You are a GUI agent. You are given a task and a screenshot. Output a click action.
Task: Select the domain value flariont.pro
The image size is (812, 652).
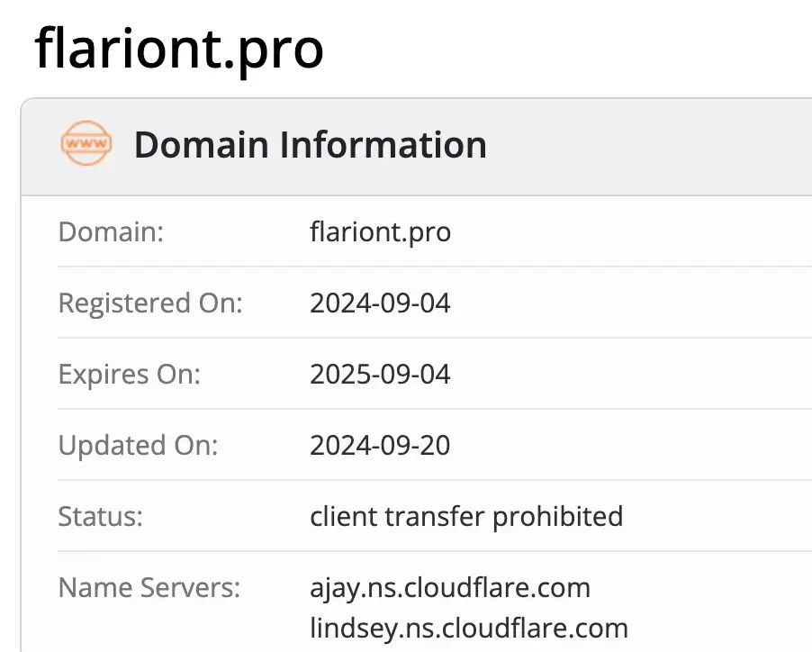coord(380,231)
